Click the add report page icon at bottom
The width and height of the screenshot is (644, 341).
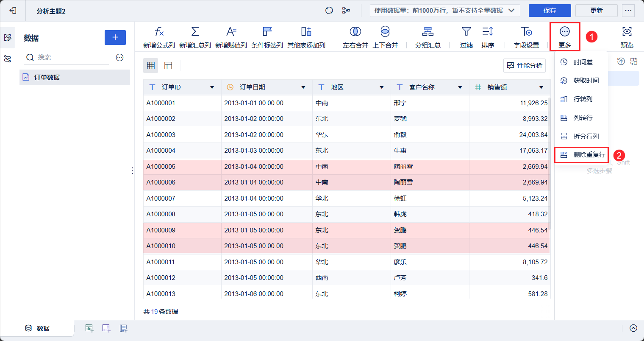coord(123,328)
